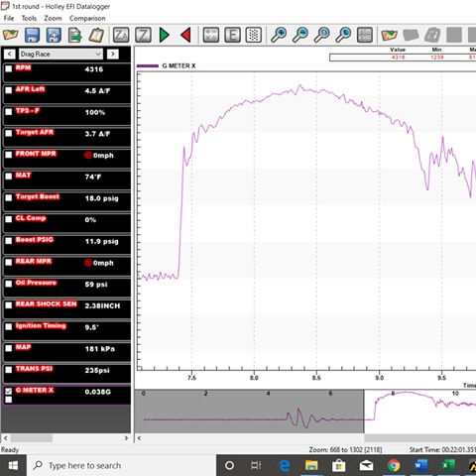This screenshot has width=476, height=476.
Task: Click the list layout icon after magnifiers
Action: pyautogui.click(x=365, y=35)
